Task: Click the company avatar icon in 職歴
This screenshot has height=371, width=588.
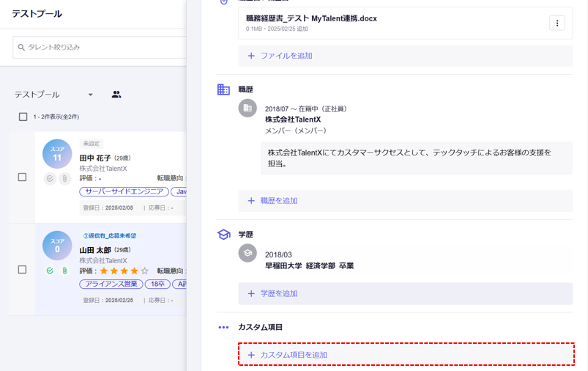Action: point(248,109)
